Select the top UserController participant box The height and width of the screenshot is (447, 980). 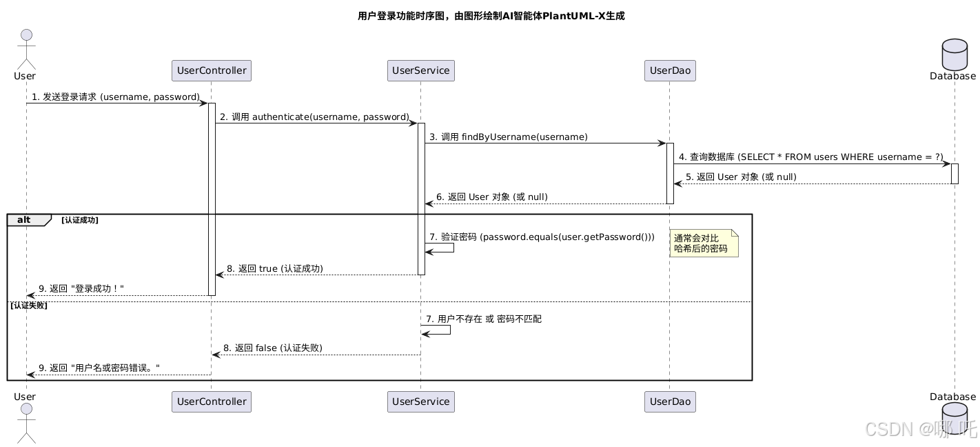211,70
